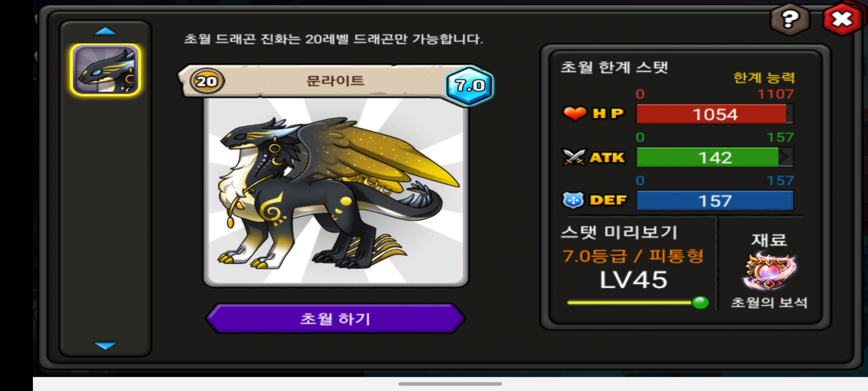Click the DEF blue shield icon

(x=573, y=200)
